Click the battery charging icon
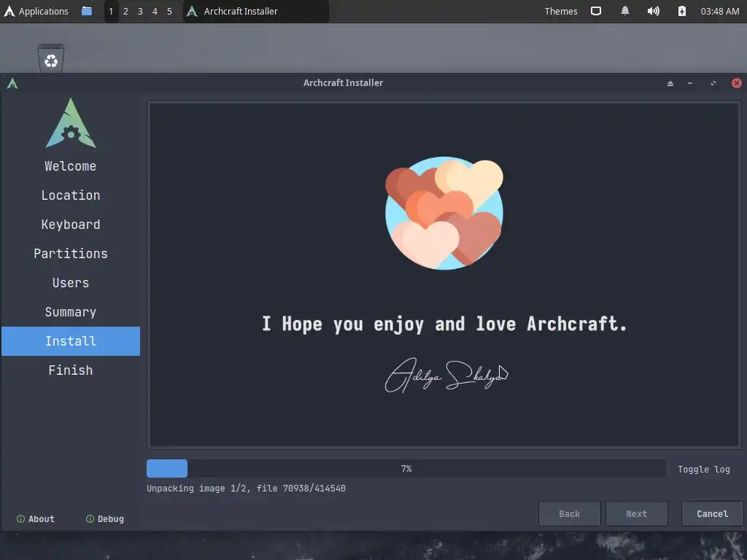This screenshot has width=747, height=560. tap(682, 11)
